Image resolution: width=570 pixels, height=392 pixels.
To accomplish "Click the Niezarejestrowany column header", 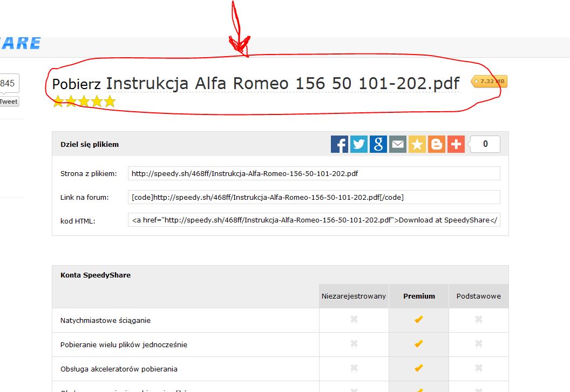I will click(x=354, y=296).
